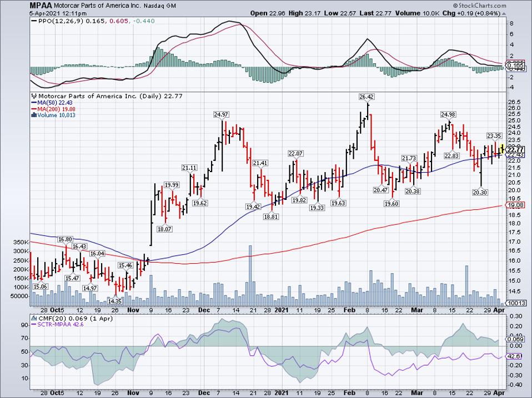Click the 26.42 peak price label

coord(367,97)
